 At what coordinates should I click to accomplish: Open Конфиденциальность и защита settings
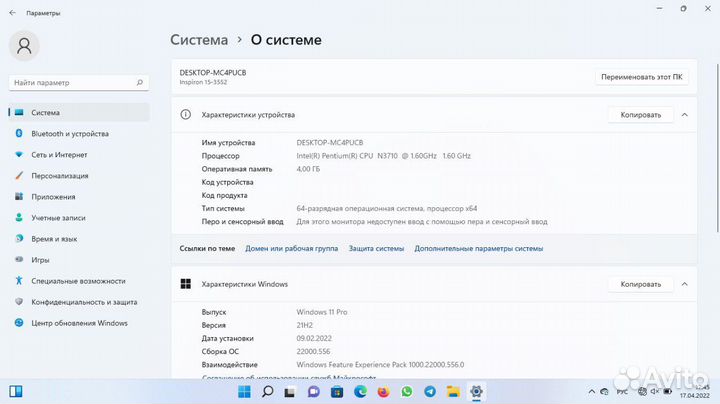pyautogui.click(x=79, y=302)
